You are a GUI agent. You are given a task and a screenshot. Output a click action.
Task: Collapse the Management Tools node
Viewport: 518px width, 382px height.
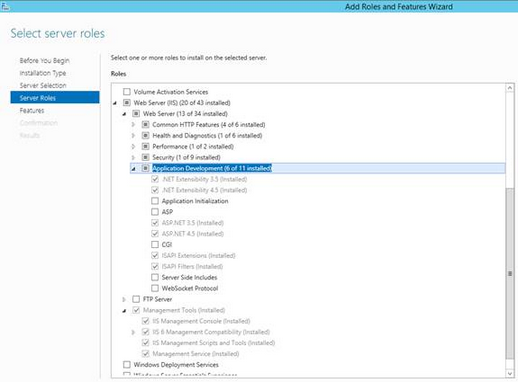pyautogui.click(x=124, y=311)
